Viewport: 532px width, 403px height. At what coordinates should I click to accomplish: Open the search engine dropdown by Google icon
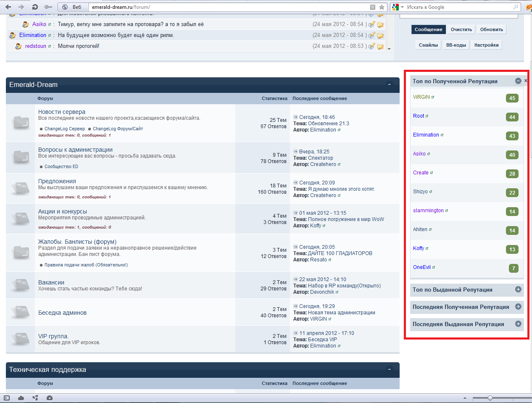coord(398,7)
